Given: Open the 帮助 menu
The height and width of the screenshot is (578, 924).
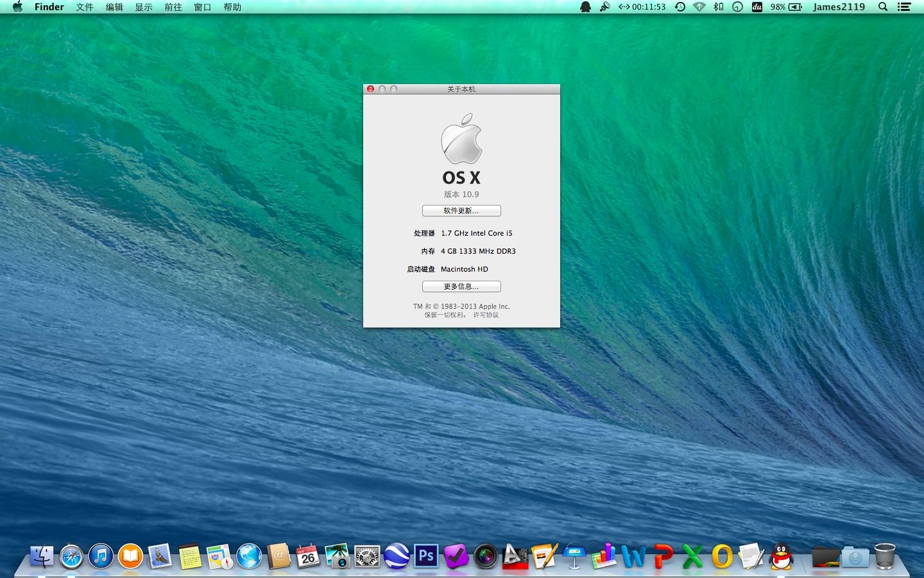Looking at the screenshot, I should (232, 7).
